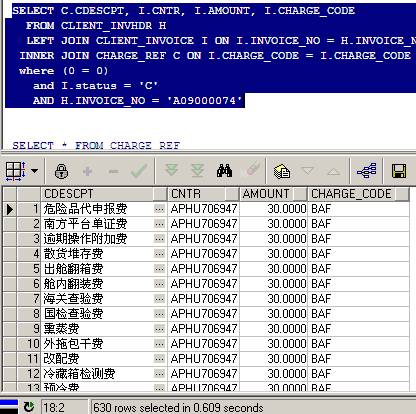
Task: Select the 30.0000 amount in row 2
Action: pos(273,224)
